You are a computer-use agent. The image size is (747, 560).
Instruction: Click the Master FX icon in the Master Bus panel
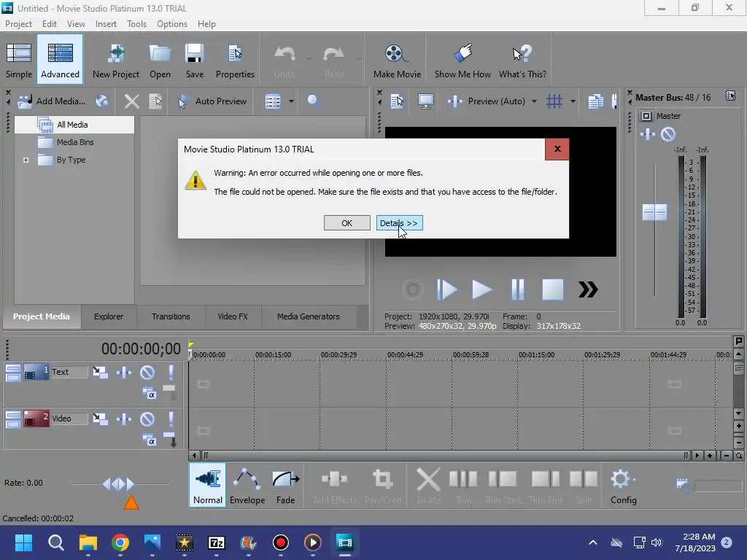point(648,134)
